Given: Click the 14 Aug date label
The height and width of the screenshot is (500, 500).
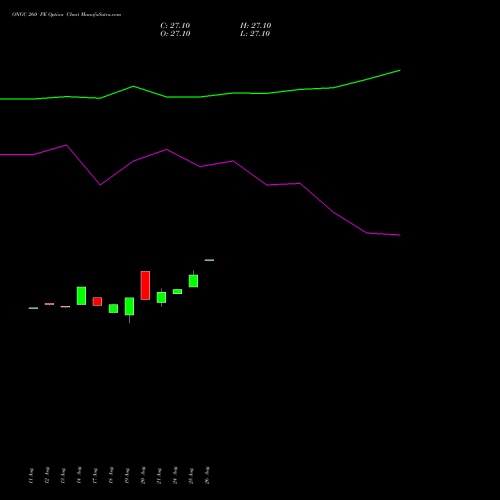Looking at the screenshot, I should click(79, 475).
